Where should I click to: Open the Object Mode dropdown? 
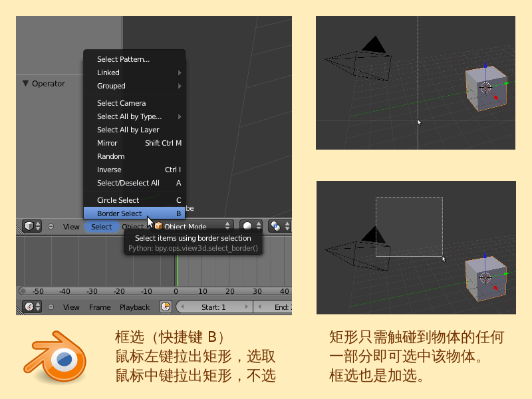pos(192,226)
